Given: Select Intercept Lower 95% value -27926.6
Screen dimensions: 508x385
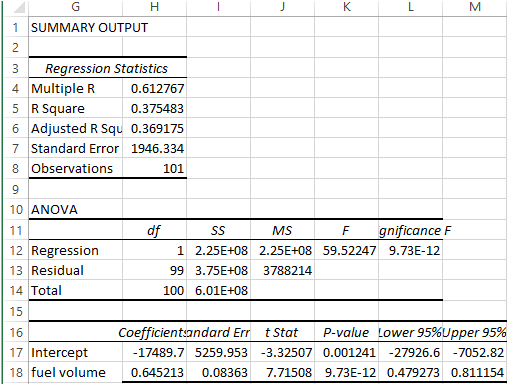Looking at the screenshot, I should [x=411, y=352].
